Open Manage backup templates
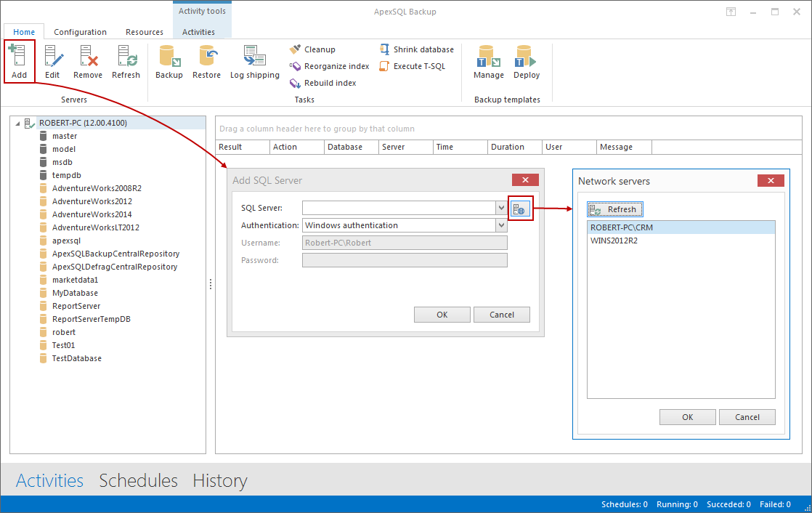Viewport: 812px width, 513px height. point(489,61)
